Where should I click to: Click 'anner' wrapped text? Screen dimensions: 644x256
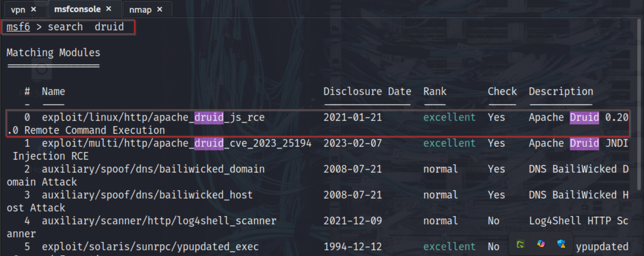click(21, 234)
